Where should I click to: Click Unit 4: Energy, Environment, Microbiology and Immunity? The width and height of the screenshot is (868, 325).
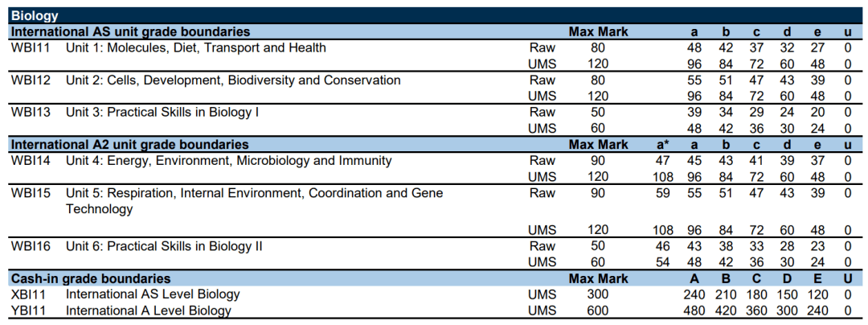(228, 160)
